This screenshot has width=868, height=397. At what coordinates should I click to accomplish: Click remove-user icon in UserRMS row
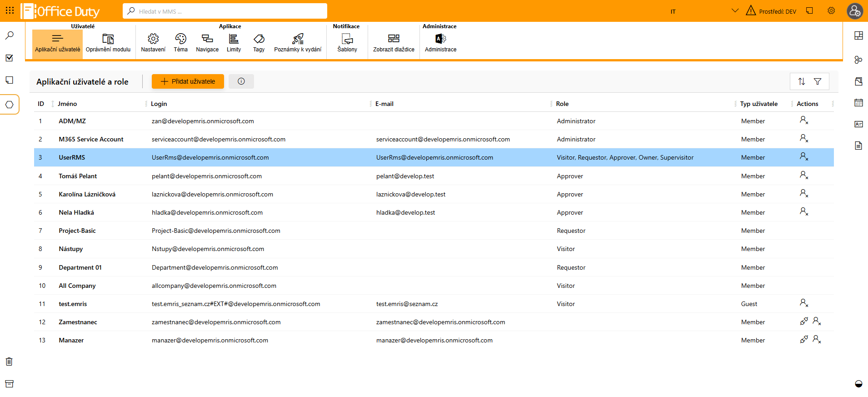tap(804, 156)
